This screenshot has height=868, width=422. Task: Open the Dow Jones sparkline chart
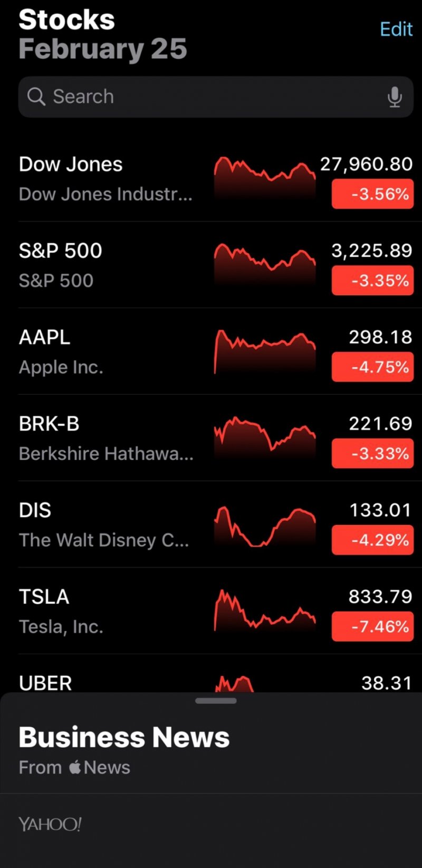pos(264,176)
